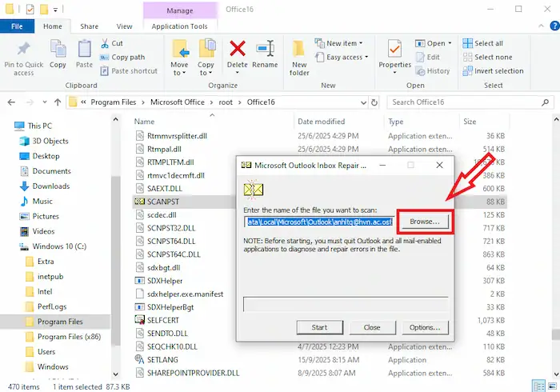Sort by the Size column header
Image resolution: width=560 pixels, height=392 pixels.
pyautogui.click(x=470, y=122)
